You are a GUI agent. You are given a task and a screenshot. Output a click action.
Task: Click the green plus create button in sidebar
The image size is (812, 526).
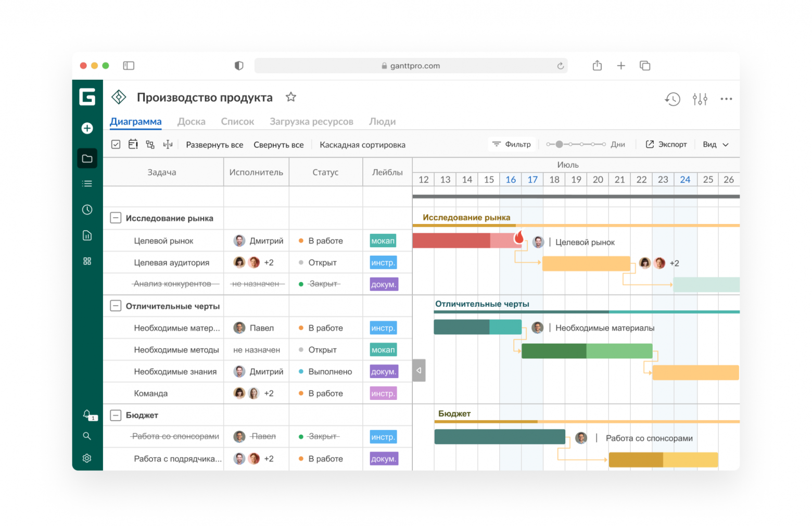(x=87, y=128)
